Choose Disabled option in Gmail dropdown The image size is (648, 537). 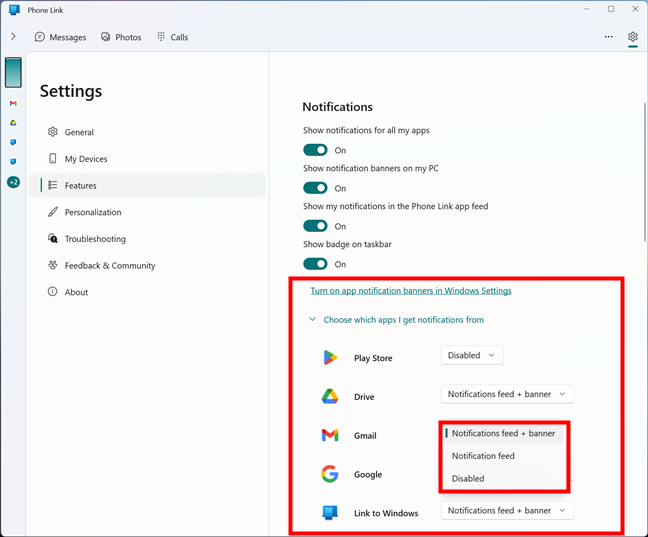click(503, 478)
